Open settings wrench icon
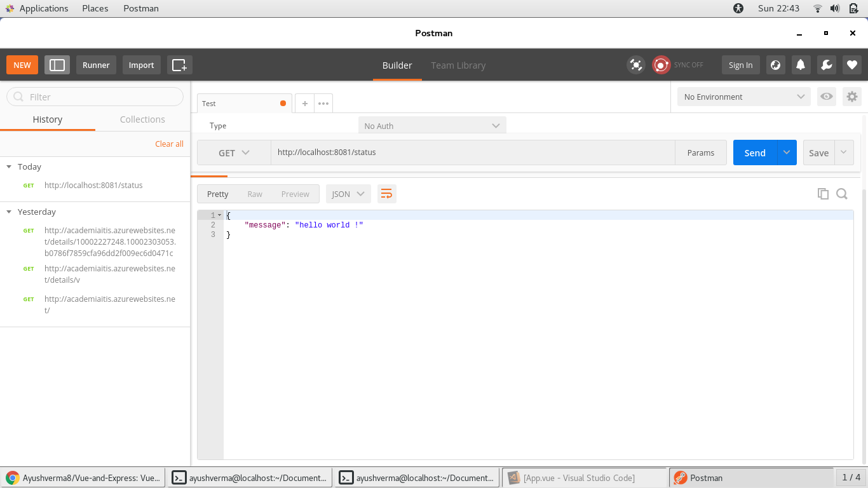This screenshot has height=488, width=868. tap(826, 65)
